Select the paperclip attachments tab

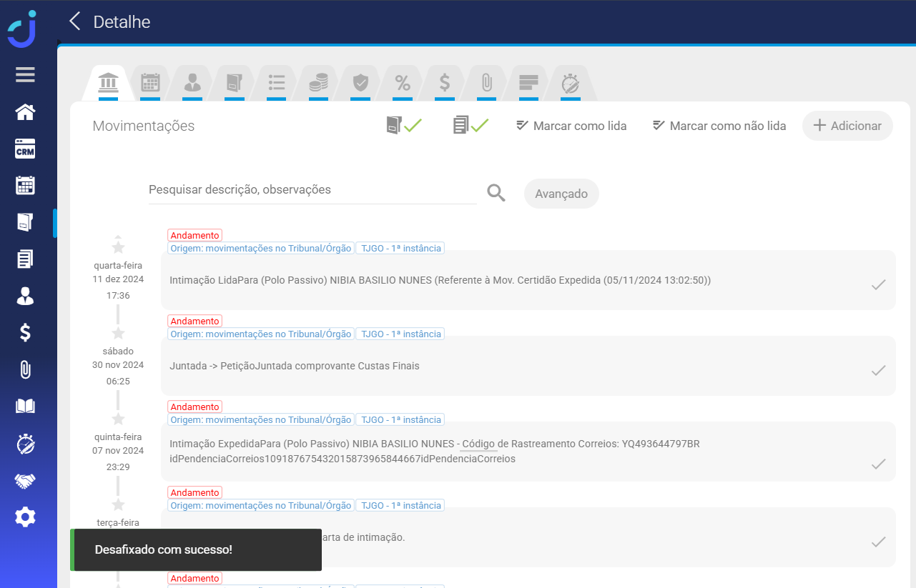(486, 83)
